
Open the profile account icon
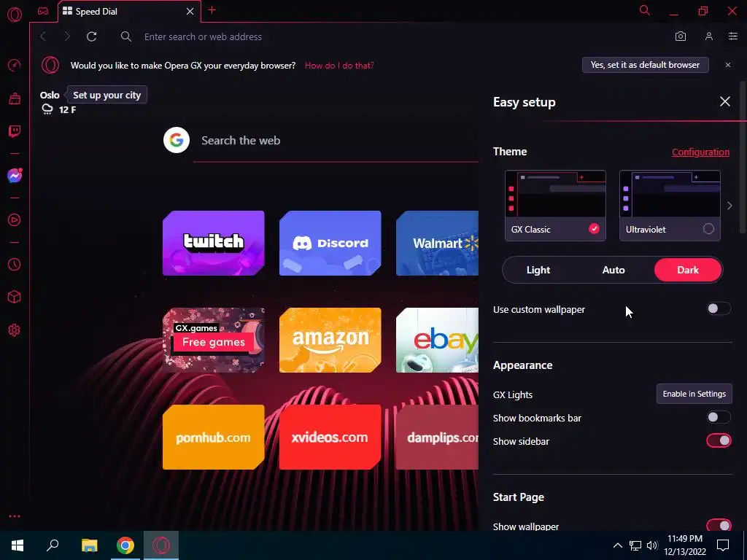tap(709, 36)
